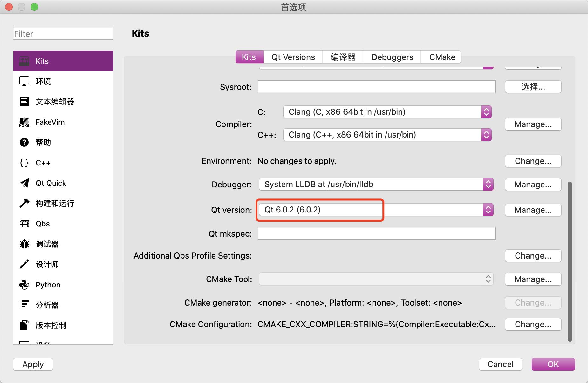Click the CMAKE_CXX_COMPILER configuration text
588x383 pixels.
coord(376,324)
